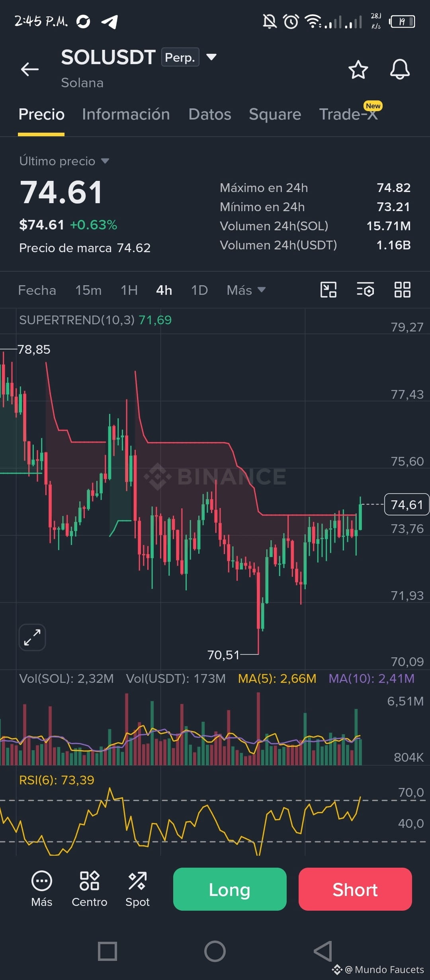Open the Square tab
Screen dimensions: 430x980
click(x=275, y=114)
